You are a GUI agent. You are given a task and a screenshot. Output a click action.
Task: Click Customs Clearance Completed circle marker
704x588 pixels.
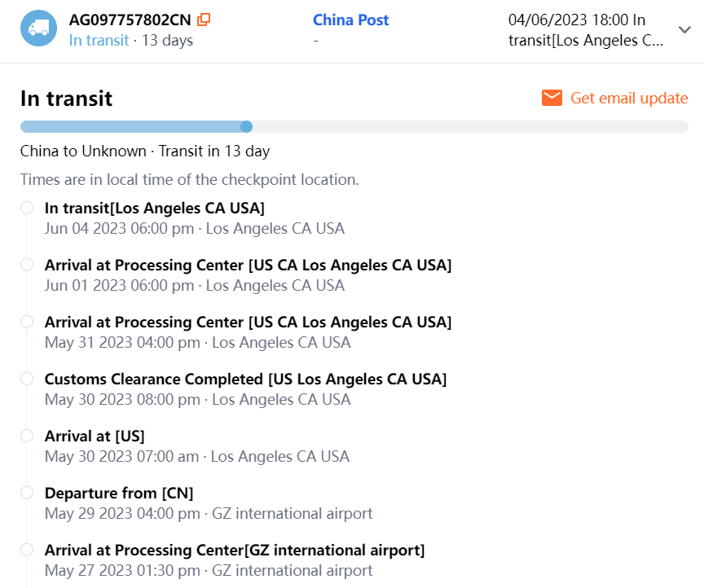[27, 379]
